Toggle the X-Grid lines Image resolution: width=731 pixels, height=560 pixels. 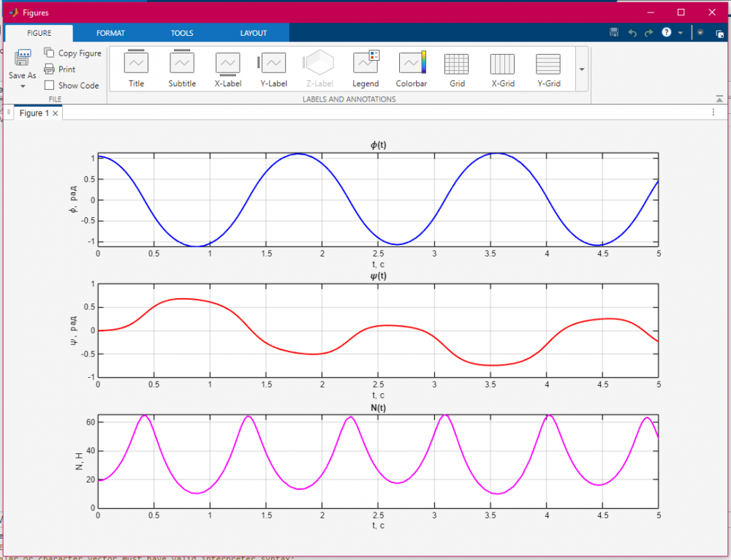click(503, 69)
